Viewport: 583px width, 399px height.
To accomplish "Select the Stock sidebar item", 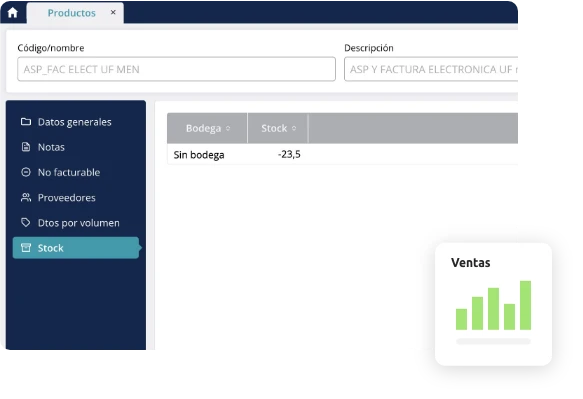I will pos(76,248).
